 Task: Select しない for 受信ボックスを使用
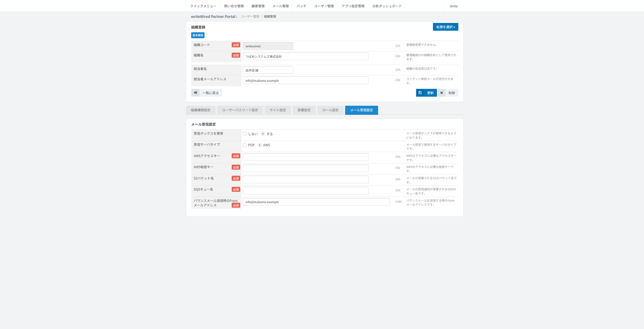click(x=245, y=134)
